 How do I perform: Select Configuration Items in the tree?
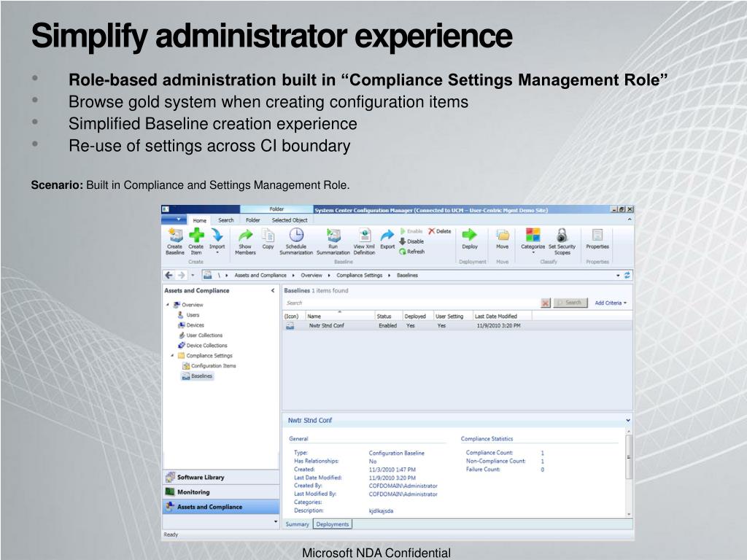tap(213, 366)
